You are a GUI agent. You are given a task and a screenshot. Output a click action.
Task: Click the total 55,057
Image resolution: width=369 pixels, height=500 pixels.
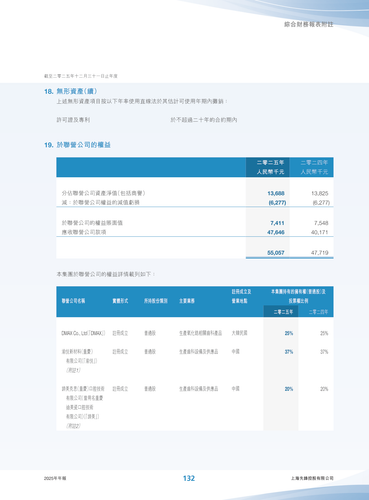tap(276, 253)
